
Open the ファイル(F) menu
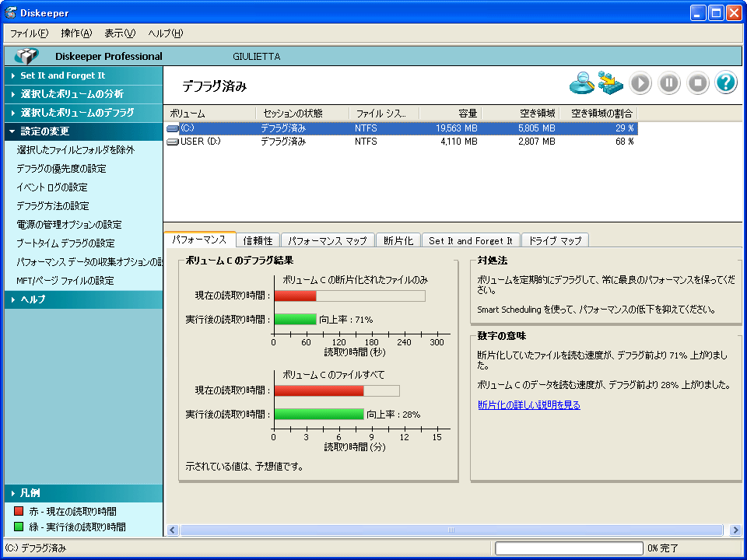[29, 33]
